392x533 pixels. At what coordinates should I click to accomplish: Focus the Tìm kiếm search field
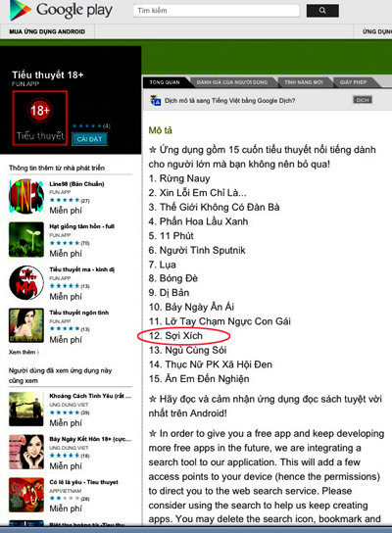(x=217, y=11)
